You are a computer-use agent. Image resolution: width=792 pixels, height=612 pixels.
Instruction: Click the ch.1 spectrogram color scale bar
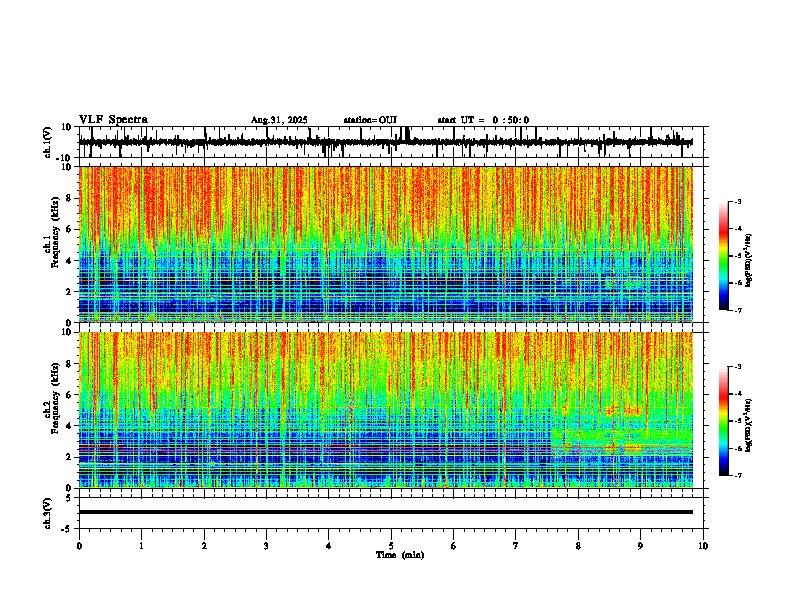coord(724,256)
